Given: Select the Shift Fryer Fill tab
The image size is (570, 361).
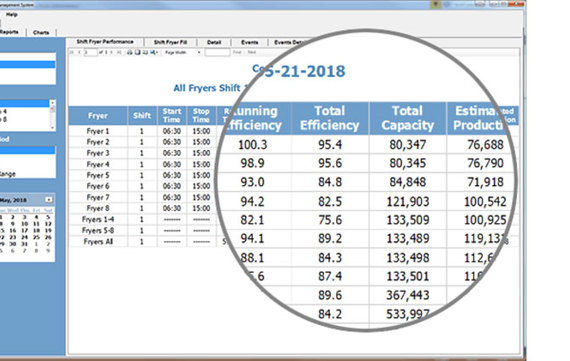Looking at the screenshot, I should coord(170,42).
